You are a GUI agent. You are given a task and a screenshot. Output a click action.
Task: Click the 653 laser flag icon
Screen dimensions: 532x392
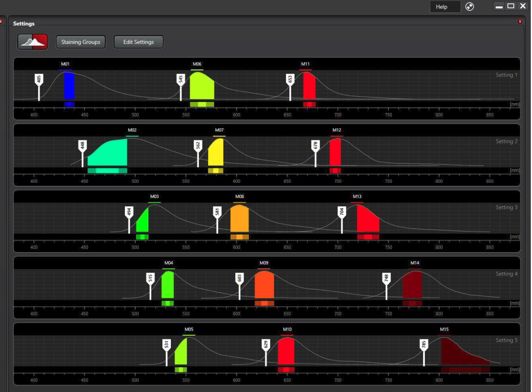click(x=290, y=80)
